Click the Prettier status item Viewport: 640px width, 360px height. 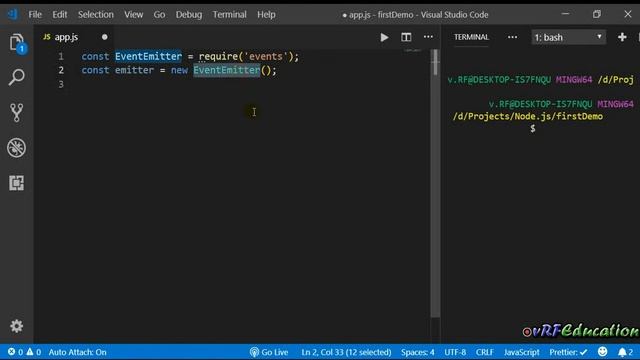coord(568,352)
